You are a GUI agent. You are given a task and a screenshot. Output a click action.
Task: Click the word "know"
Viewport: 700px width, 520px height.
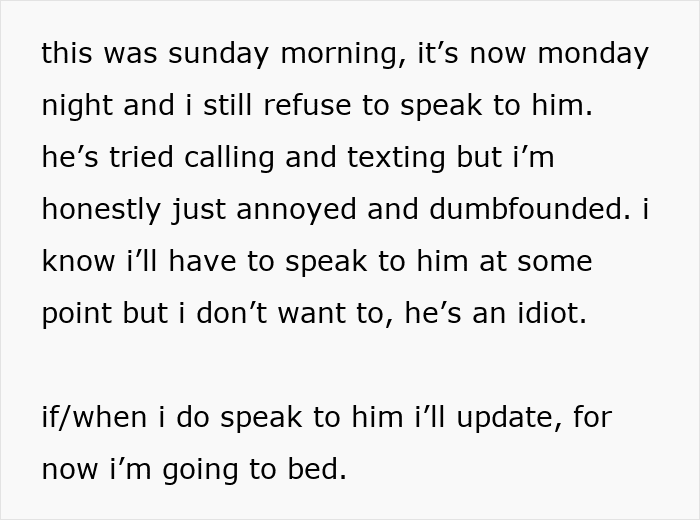(x=77, y=262)
